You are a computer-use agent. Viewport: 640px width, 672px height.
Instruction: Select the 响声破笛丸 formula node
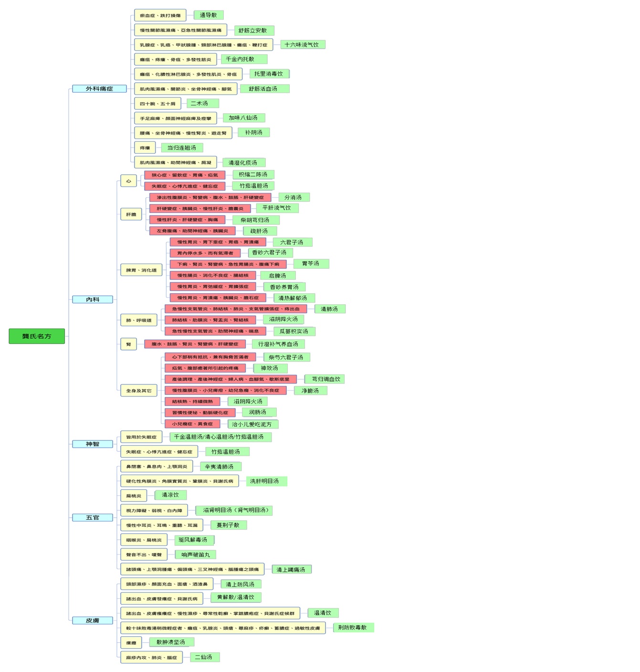pyautogui.click(x=196, y=555)
